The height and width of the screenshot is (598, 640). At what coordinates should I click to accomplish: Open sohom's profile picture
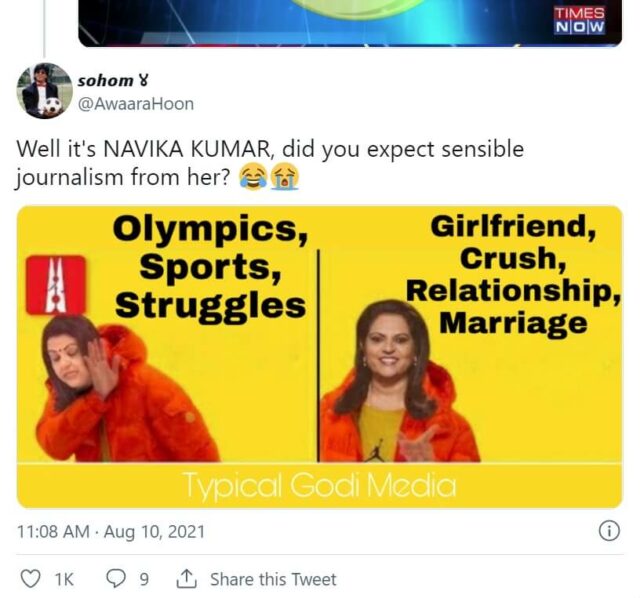[44, 91]
